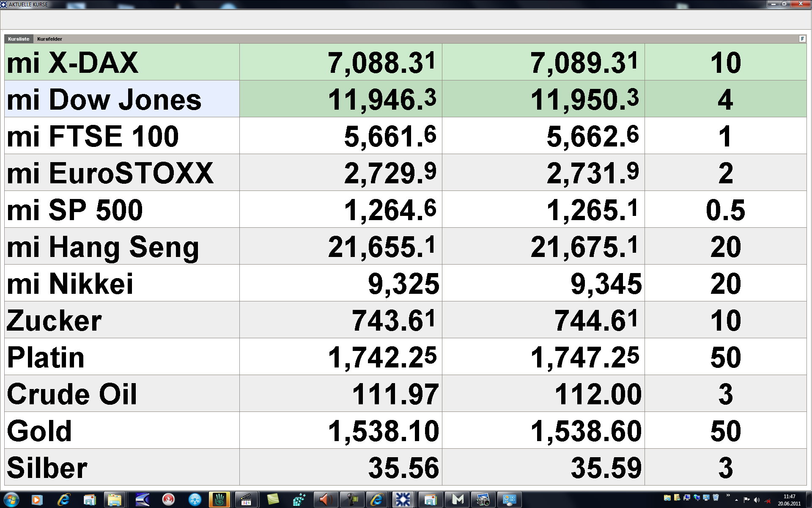Open the Windows Start menu
Image resolution: width=812 pixels, height=508 pixels.
click(11, 500)
